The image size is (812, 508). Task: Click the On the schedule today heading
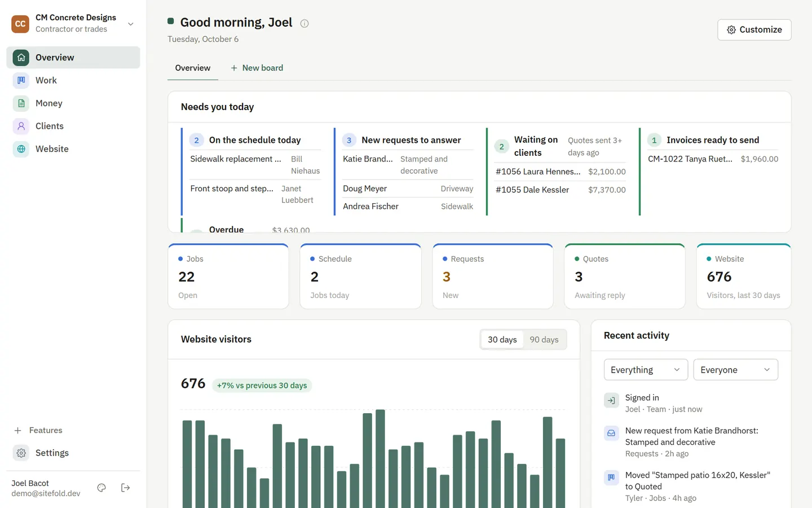(x=255, y=140)
